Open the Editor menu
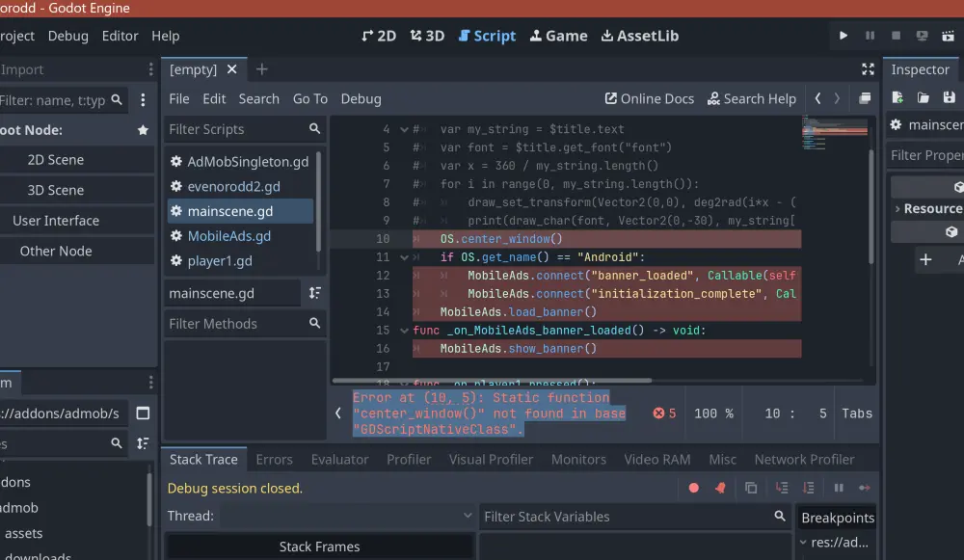 point(120,36)
